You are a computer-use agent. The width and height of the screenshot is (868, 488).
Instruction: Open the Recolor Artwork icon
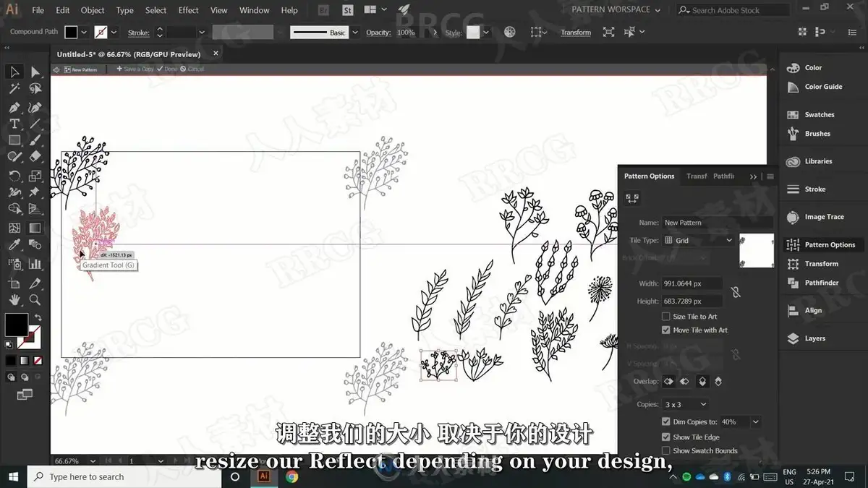point(510,32)
